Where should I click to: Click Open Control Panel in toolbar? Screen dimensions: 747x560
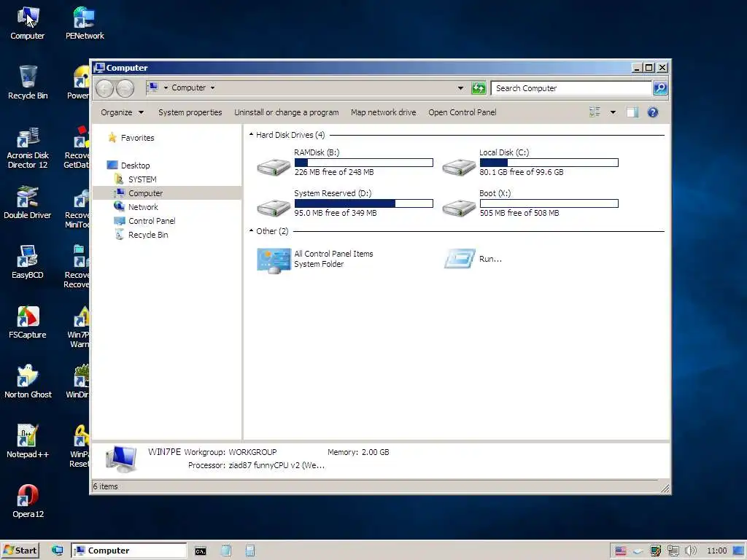[462, 112]
